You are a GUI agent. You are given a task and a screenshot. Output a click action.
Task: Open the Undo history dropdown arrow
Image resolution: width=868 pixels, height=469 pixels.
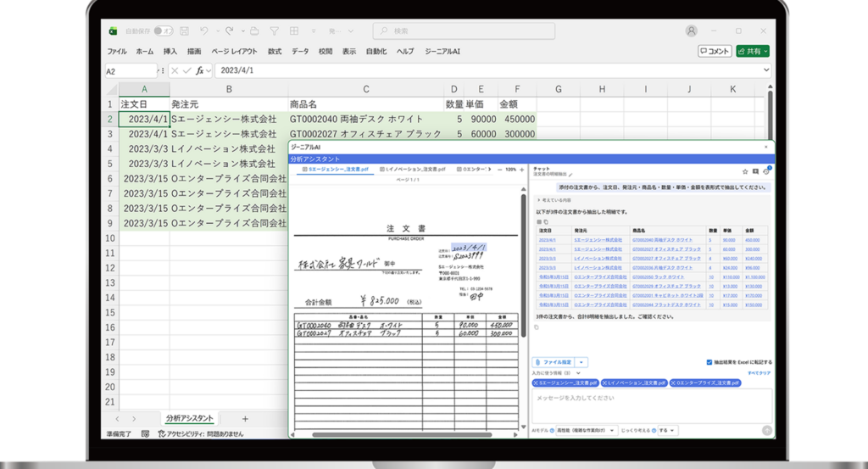pos(218,31)
